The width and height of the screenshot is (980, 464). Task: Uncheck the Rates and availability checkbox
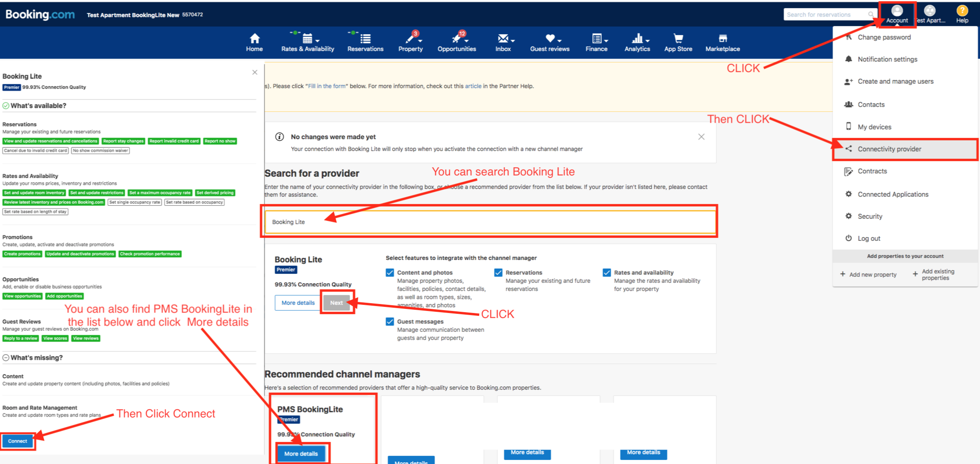click(607, 273)
